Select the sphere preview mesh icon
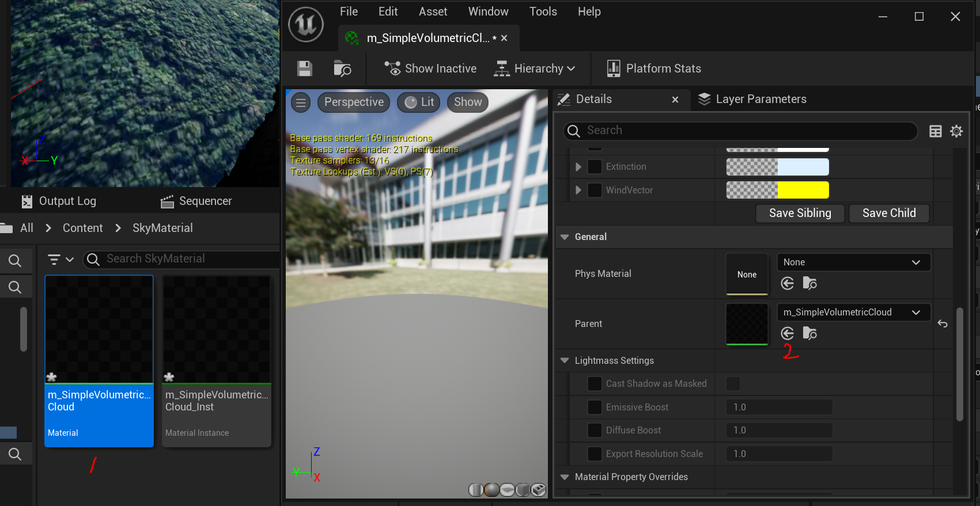The height and width of the screenshot is (506, 980). [491, 490]
